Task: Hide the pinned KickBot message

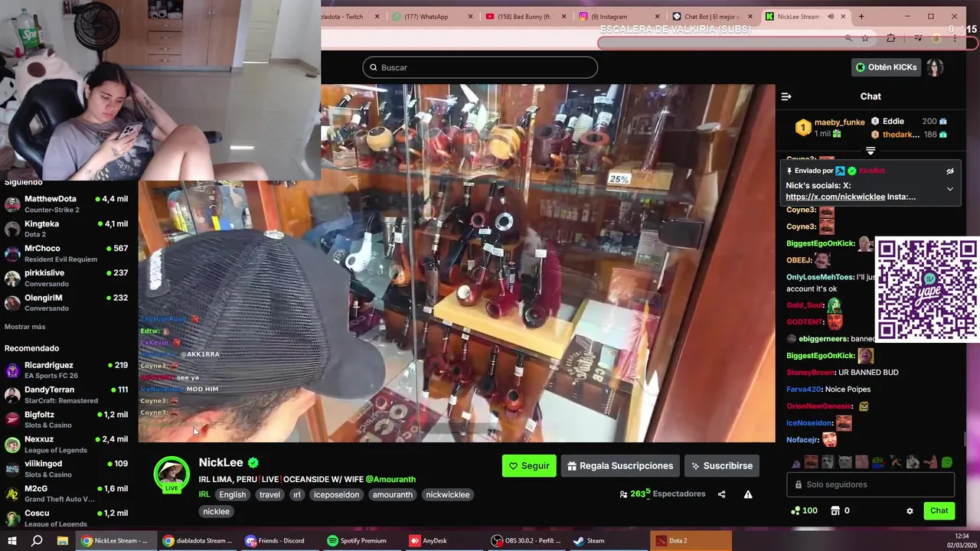Action: pyautogui.click(x=950, y=171)
